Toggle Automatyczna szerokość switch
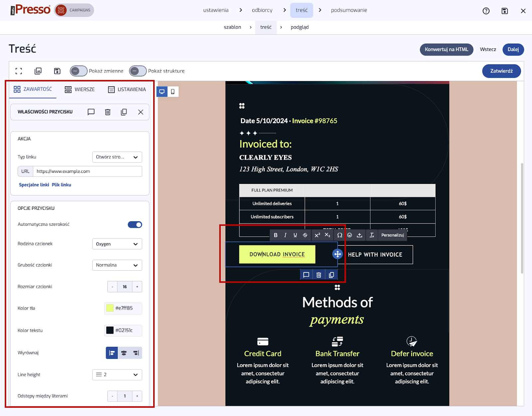The width and height of the screenshot is (532, 416). point(135,225)
